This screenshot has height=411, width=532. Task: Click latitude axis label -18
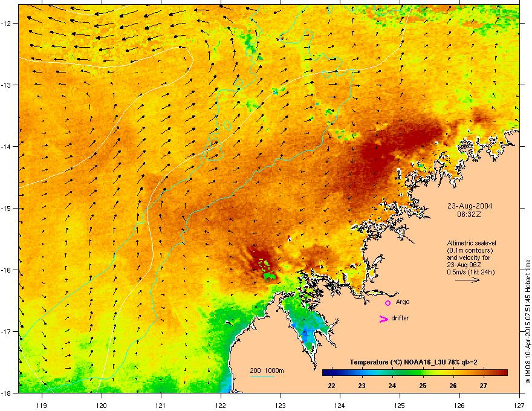point(6,393)
